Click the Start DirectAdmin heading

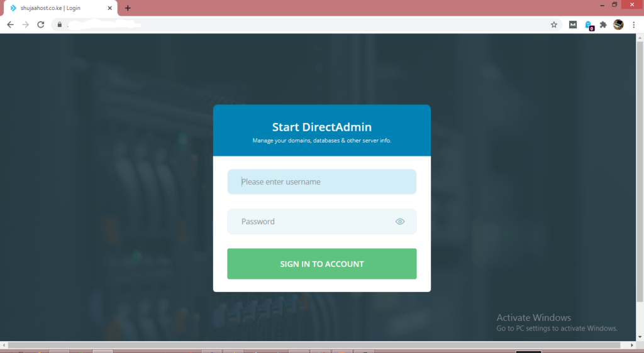(321, 127)
